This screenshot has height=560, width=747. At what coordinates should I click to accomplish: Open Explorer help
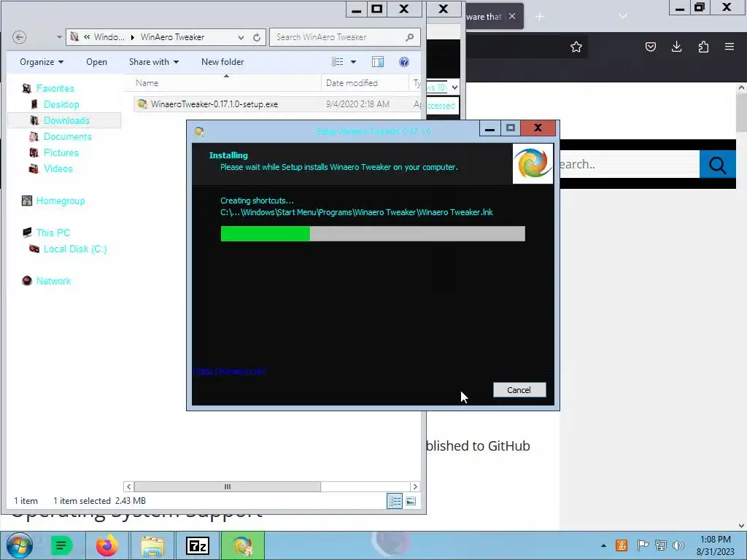coord(404,62)
